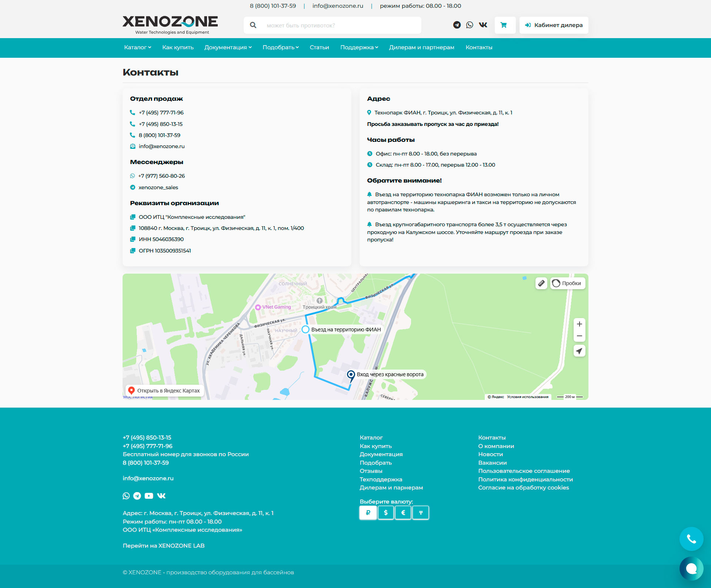
Task: Click the search input field
Action: (x=333, y=25)
